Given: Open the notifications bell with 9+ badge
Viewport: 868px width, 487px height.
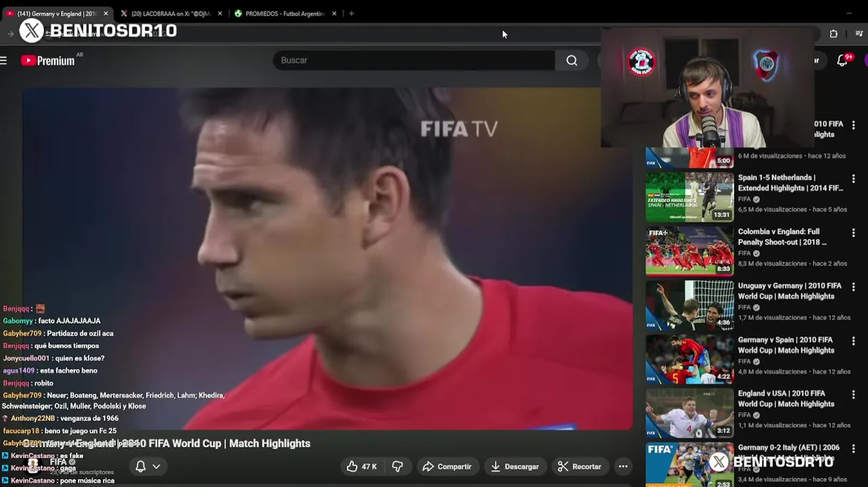Looking at the screenshot, I should 842,61.
